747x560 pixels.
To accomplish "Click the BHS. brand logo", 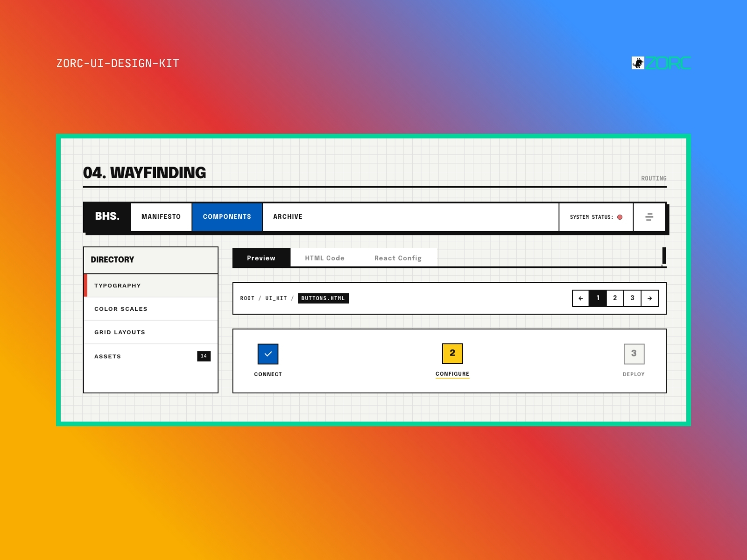I will coord(107,217).
